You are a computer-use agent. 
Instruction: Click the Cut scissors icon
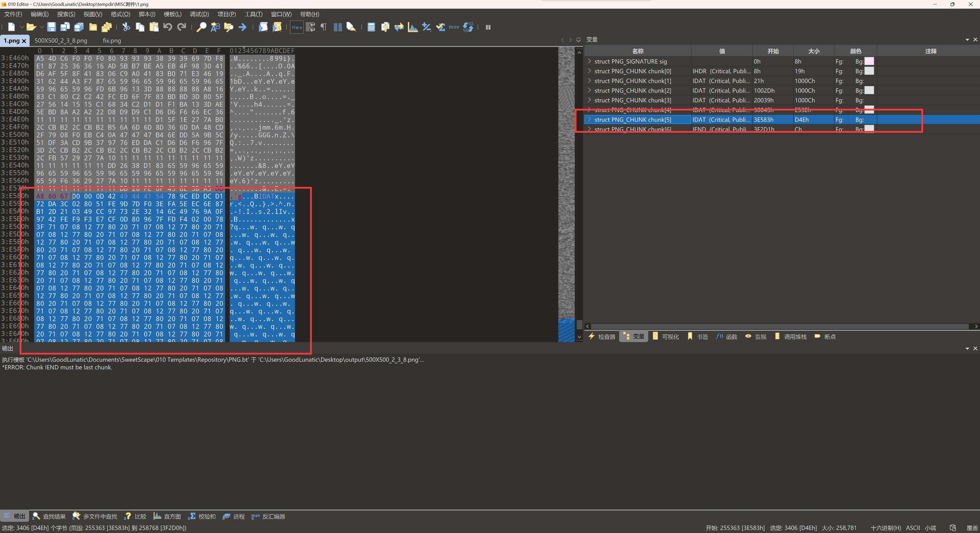click(x=126, y=27)
